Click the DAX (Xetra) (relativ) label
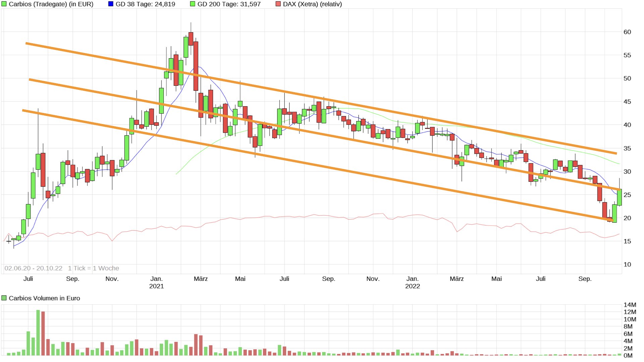 [x=312, y=4]
